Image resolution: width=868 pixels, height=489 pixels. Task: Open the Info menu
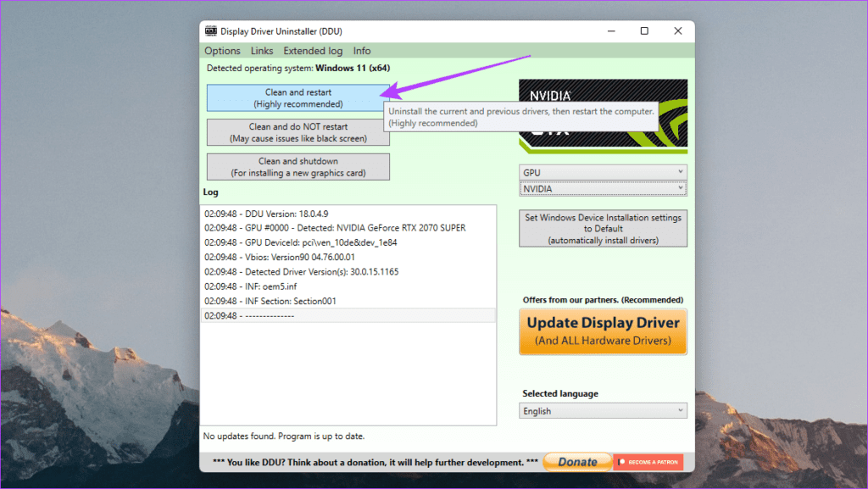pos(361,50)
